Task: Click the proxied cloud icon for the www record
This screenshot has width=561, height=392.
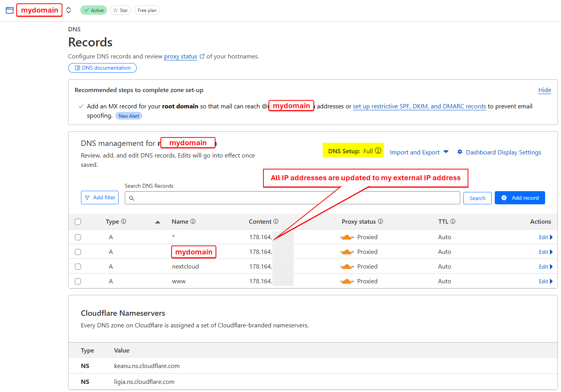Action: (347, 281)
